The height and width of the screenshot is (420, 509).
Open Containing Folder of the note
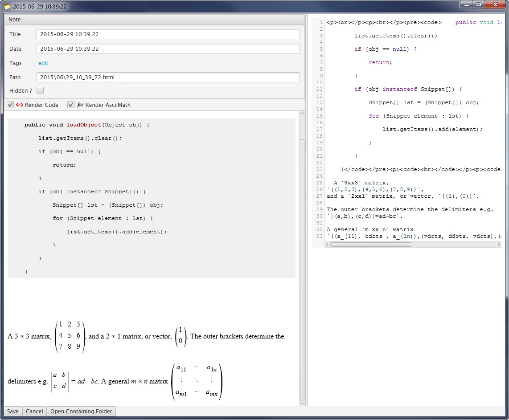click(81, 411)
